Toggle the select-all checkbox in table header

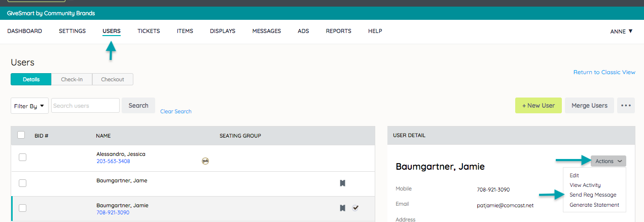(x=21, y=135)
